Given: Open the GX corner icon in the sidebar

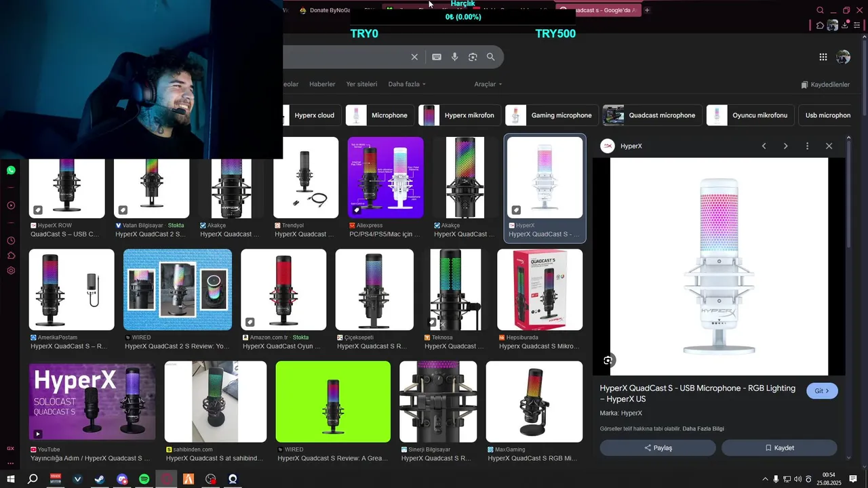Looking at the screenshot, I should (x=10, y=449).
